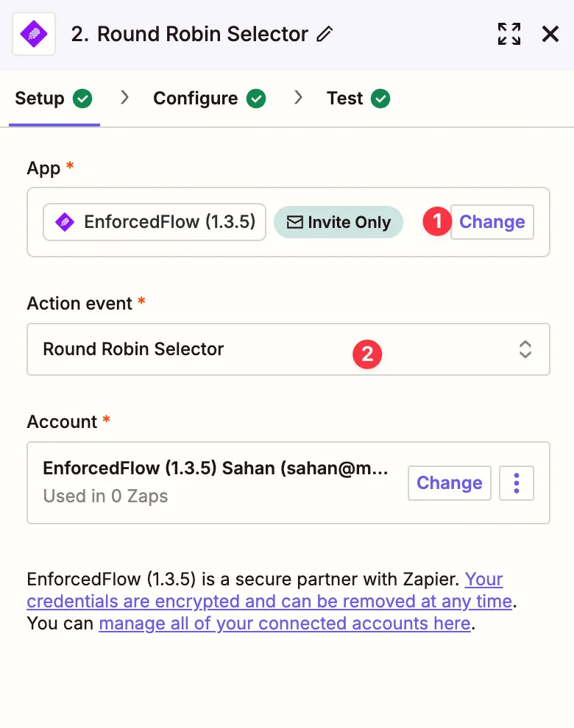Screen dimensions: 574x728
Task: Click the green checkmark beside Test
Action: click(x=380, y=99)
